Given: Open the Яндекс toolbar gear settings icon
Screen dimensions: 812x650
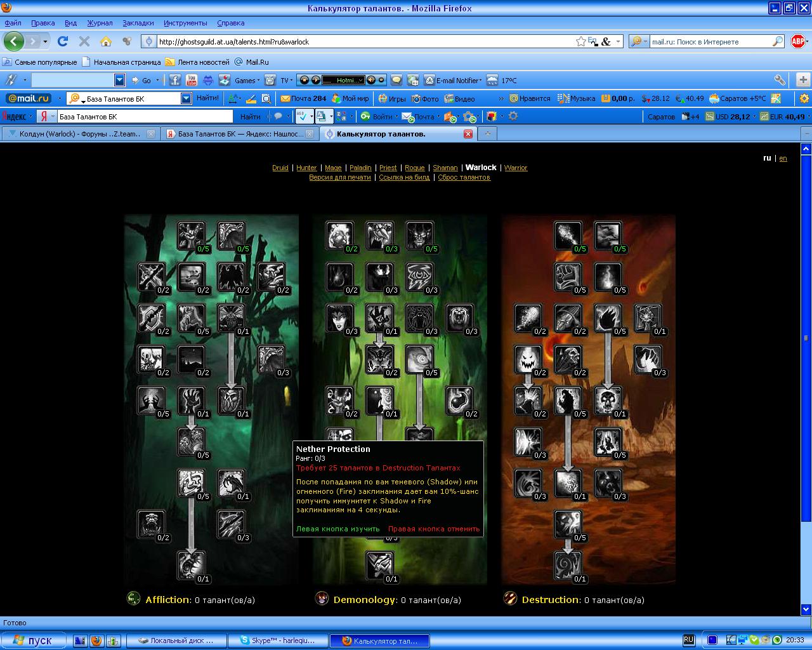Looking at the screenshot, I should tap(513, 116).
